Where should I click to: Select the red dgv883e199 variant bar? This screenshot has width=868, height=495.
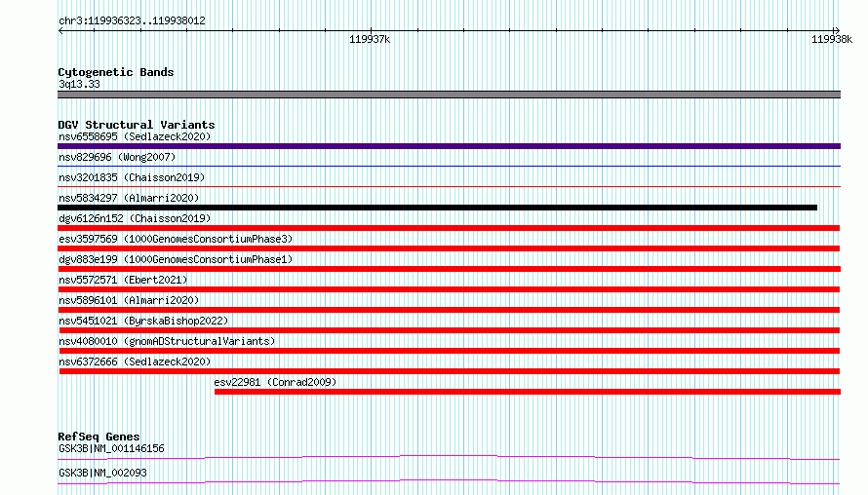tap(450, 269)
